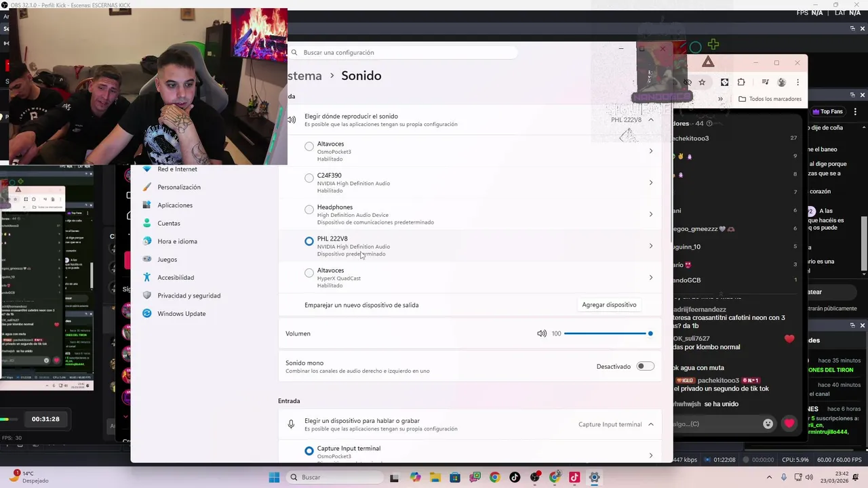
Task: Collapse the output device list PHL 222V8
Action: (650, 120)
